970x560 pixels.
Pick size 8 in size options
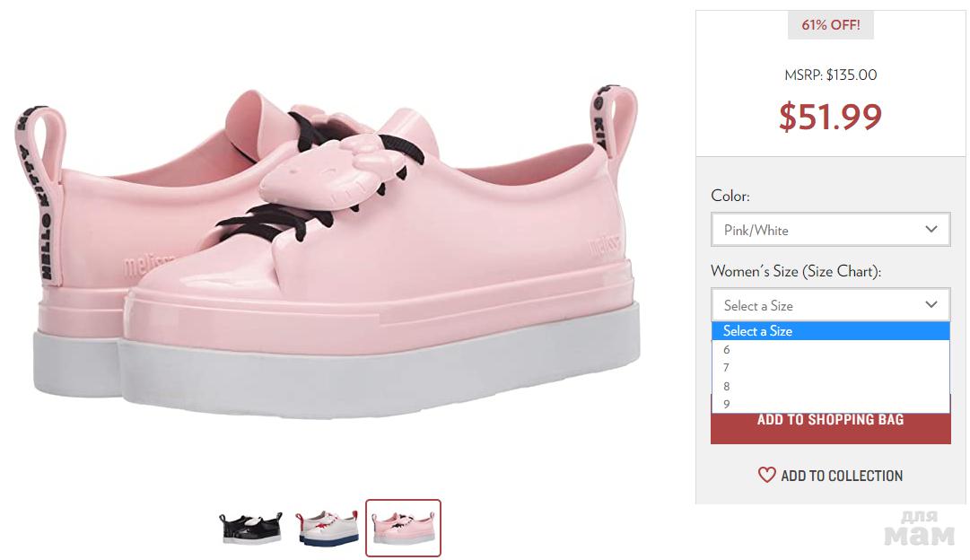point(727,387)
